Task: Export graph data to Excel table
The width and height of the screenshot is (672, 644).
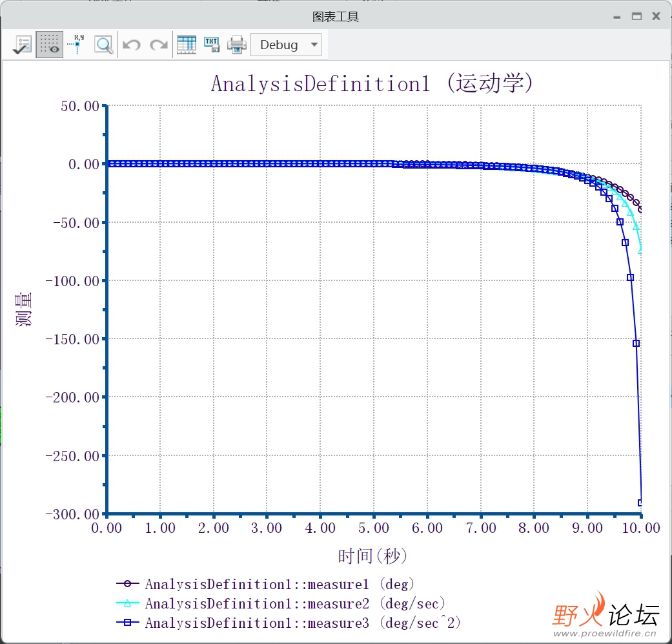Action: coord(187,45)
